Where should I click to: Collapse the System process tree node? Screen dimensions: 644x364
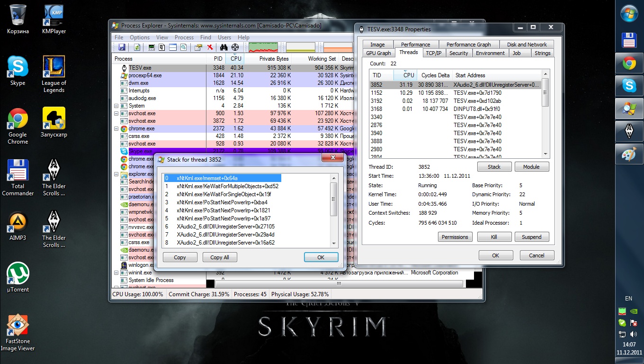tap(116, 106)
